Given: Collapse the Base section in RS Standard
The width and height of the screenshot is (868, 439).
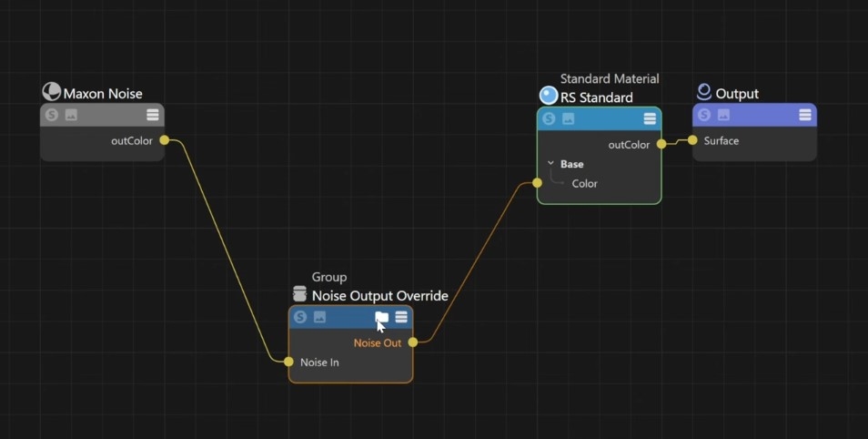Looking at the screenshot, I should coord(550,164).
